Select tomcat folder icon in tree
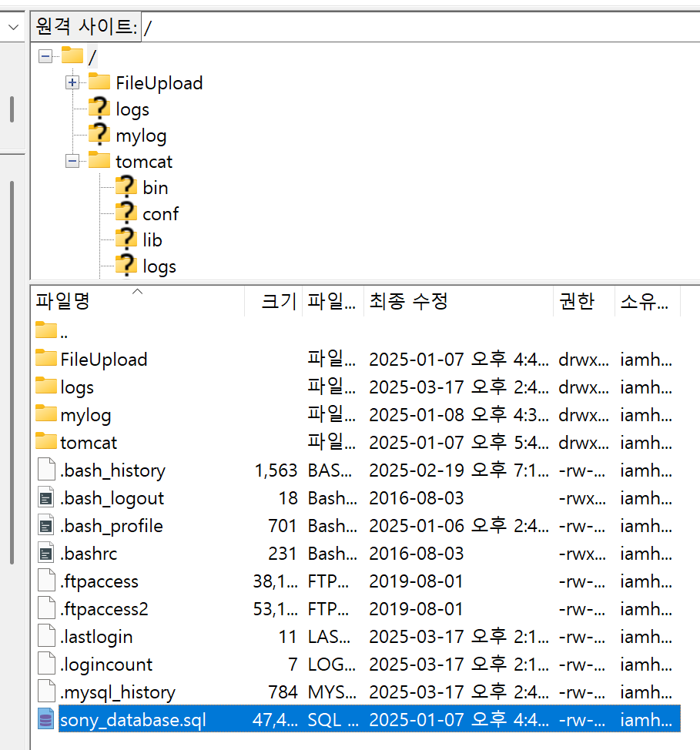Viewport: 700px width, 750px height. click(x=99, y=160)
